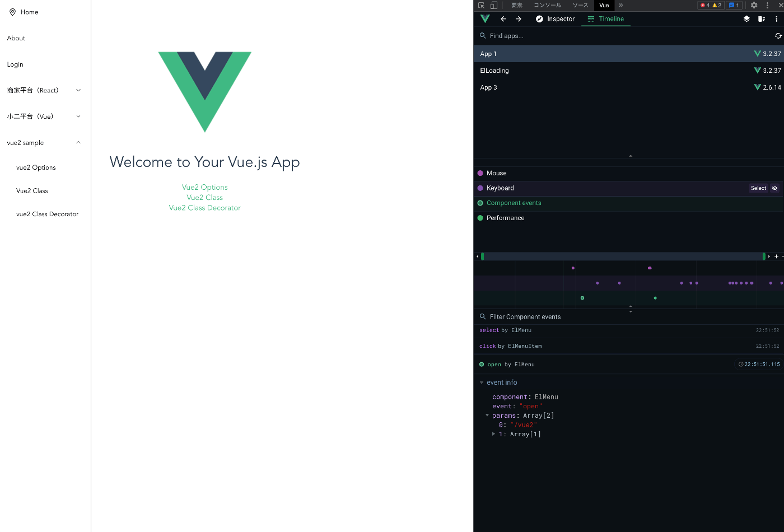Go back with devtools left arrow
This screenshot has height=532, width=784.
pyautogui.click(x=503, y=18)
